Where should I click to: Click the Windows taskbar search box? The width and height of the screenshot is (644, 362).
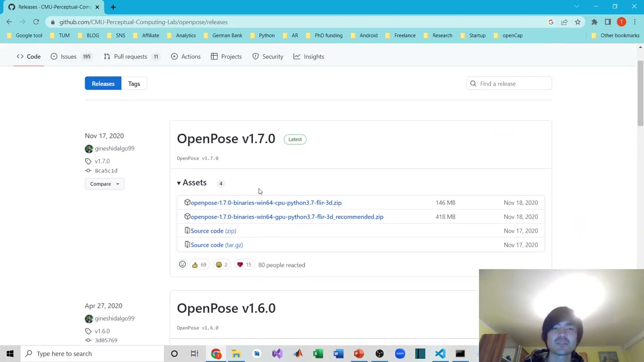[x=93, y=353]
